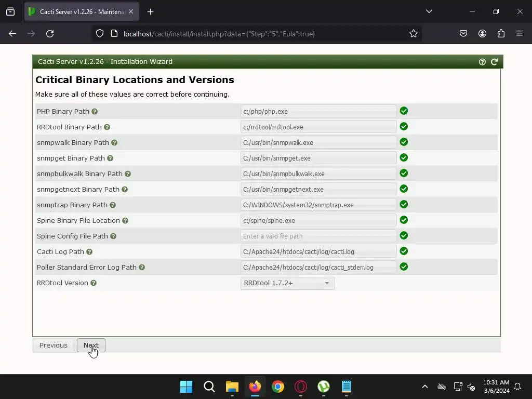Show help for Cacti Log Path

tap(89, 252)
